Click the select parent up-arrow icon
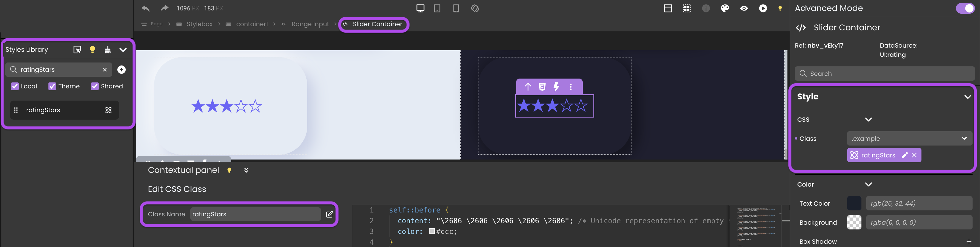Screen dimensions: 980x247 click(528, 87)
